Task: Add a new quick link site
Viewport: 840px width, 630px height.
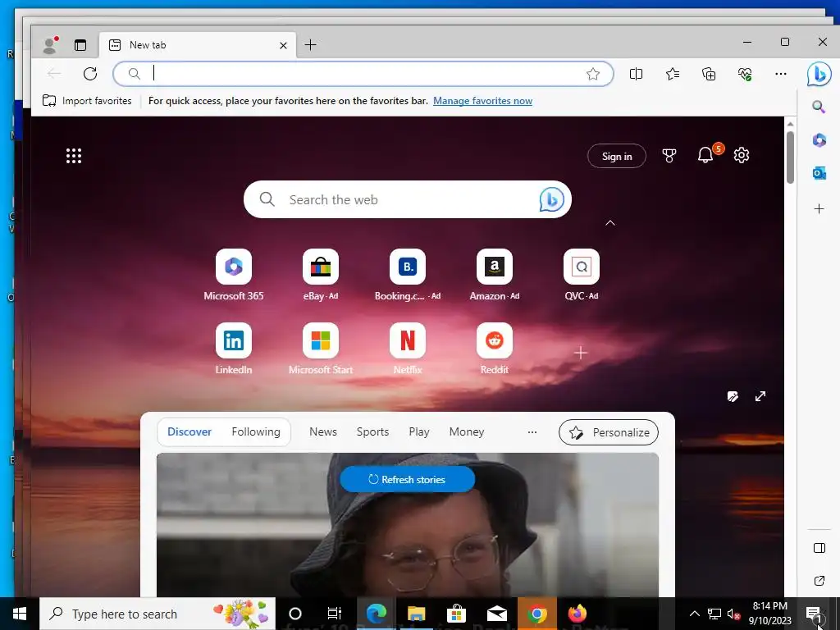Action: pyautogui.click(x=581, y=353)
